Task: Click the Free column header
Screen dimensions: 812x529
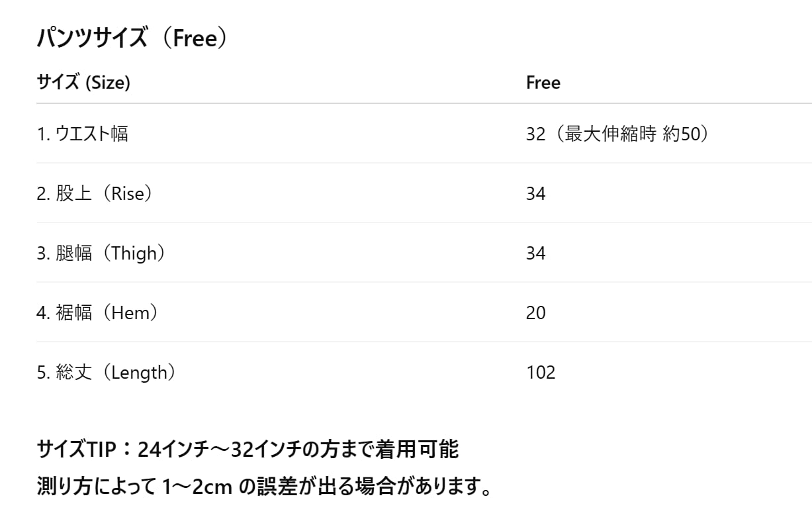Action: coord(543,83)
